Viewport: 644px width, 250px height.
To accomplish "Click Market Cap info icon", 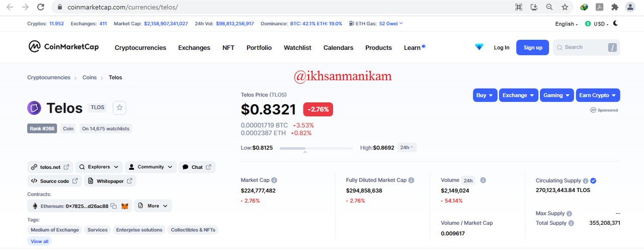I will [274, 180].
